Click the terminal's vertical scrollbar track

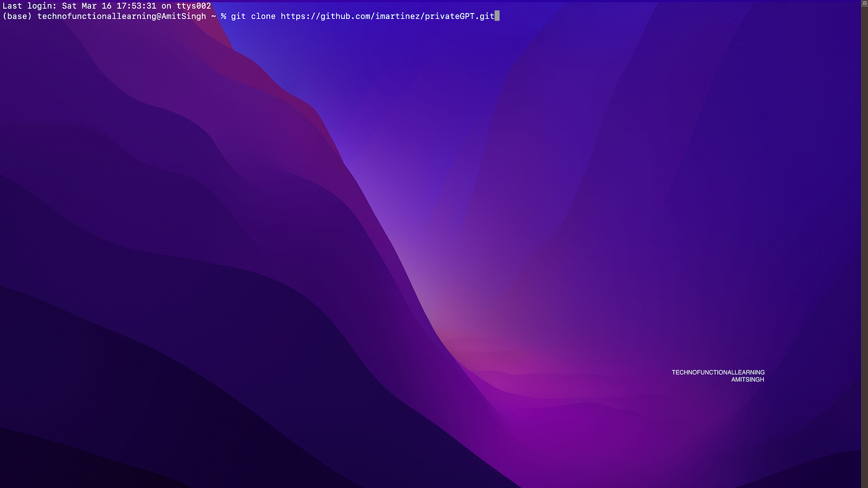pos(864,244)
